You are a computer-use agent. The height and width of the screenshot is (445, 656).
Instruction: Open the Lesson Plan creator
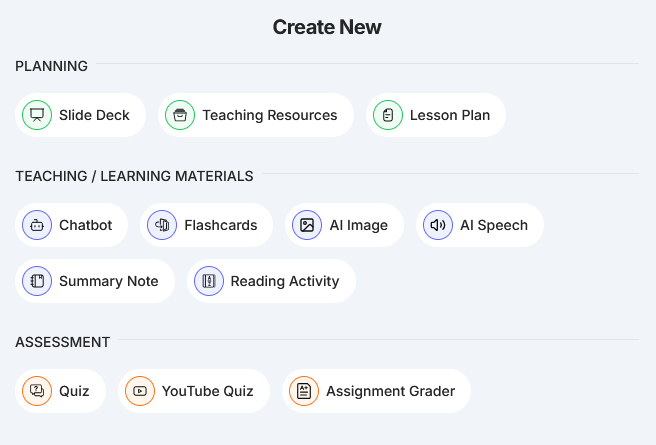click(x=450, y=115)
